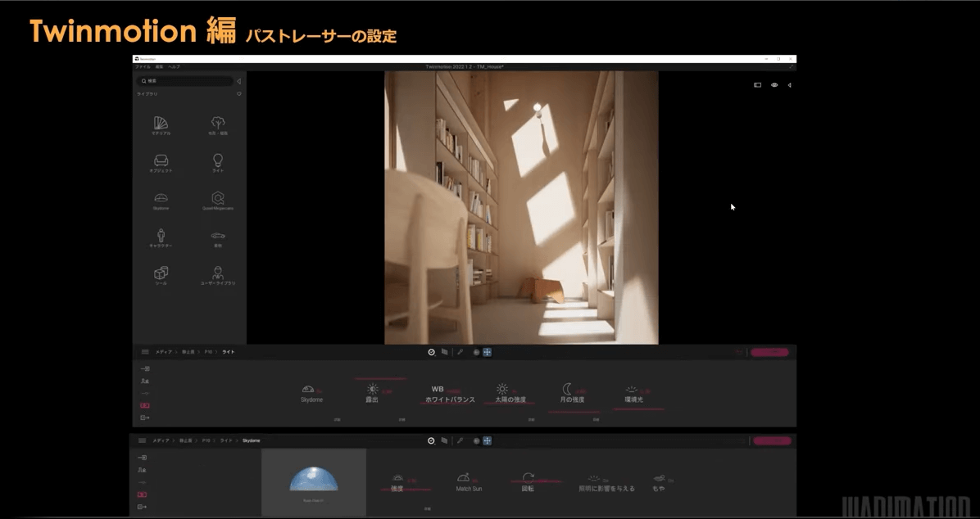Select the move gizmo tool in upper toolbar
Screen dimensions: 980x519
point(487,352)
